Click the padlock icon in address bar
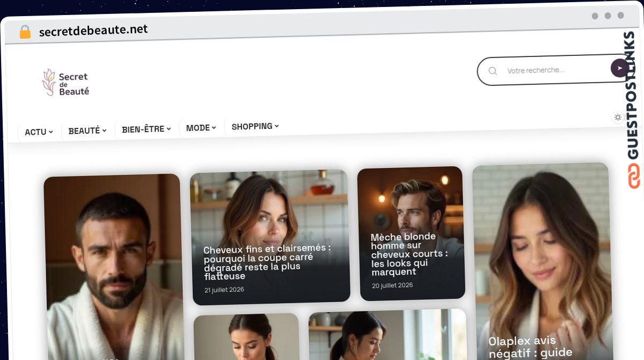The image size is (644, 360). point(25,32)
